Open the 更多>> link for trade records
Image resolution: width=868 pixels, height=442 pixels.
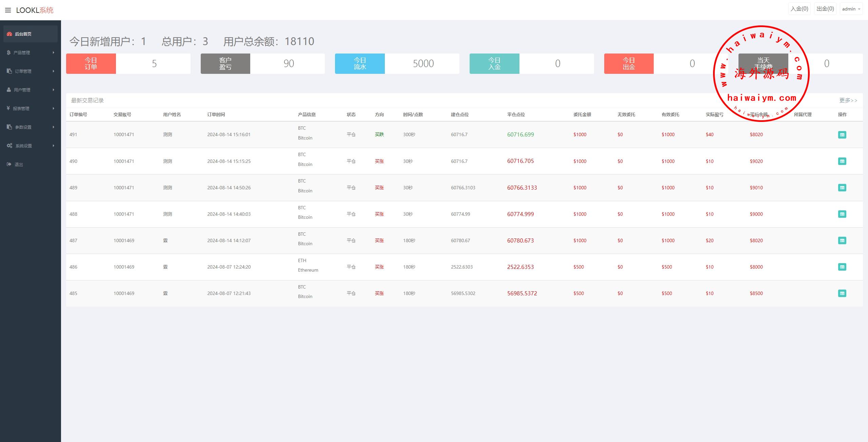(848, 100)
